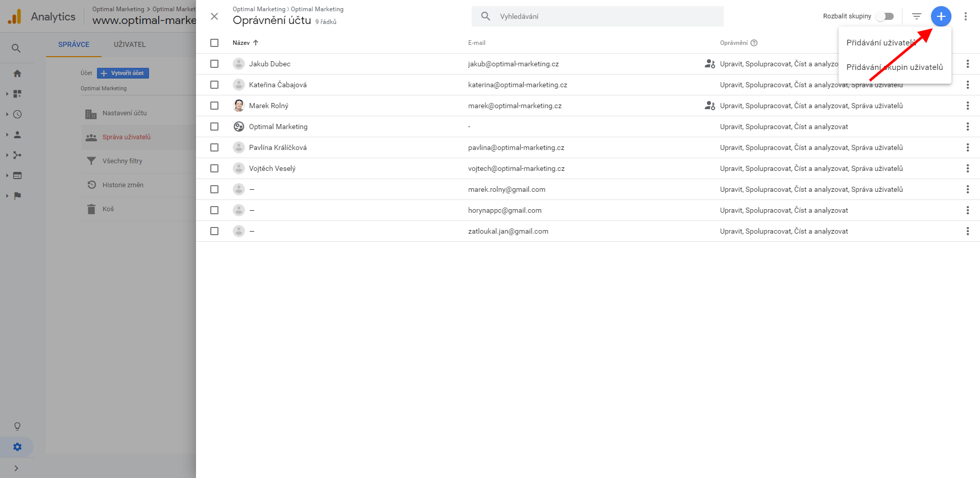The height and width of the screenshot is (478, 980).
Task: Click the Oprávnění help question icon
Action: point(754,43)
